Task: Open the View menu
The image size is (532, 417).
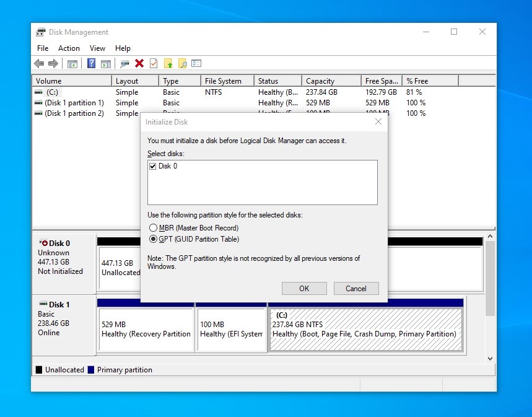Action: (x=97, y=48)
